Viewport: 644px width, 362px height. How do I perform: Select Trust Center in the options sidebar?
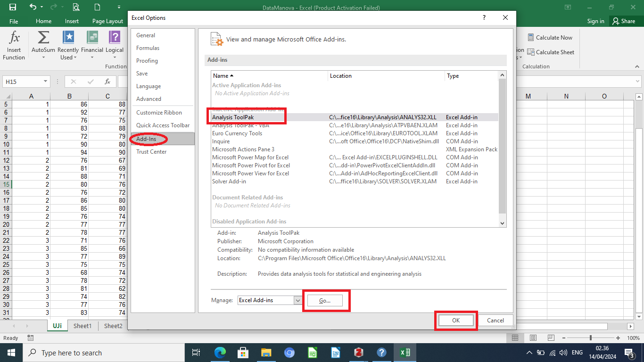point(151,152)
